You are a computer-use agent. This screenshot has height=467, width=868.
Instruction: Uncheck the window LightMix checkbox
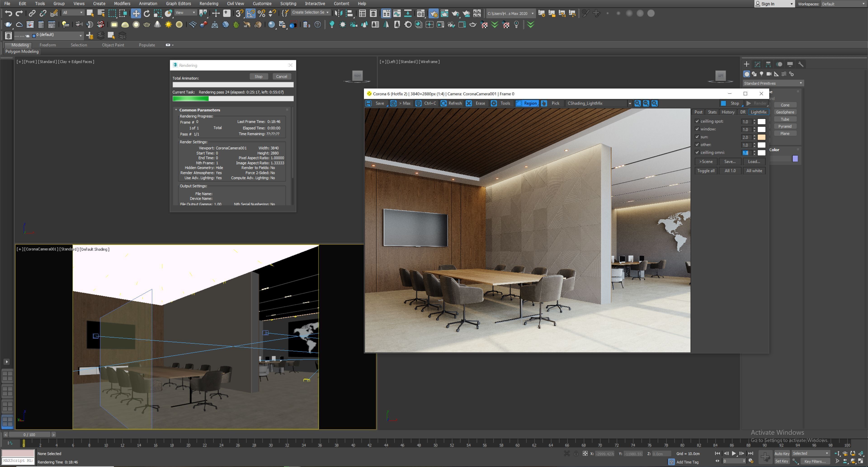(x=697, y=129)
